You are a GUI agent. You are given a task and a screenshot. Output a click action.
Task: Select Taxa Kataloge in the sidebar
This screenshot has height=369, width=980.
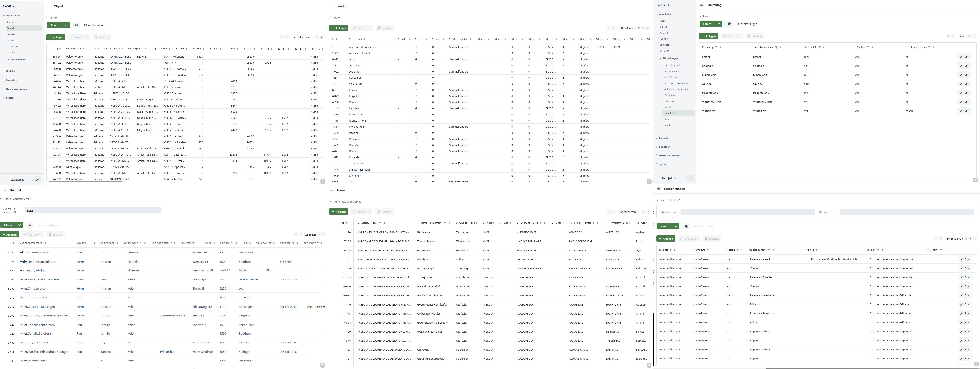pyautogui.click(x=671, y=77)
